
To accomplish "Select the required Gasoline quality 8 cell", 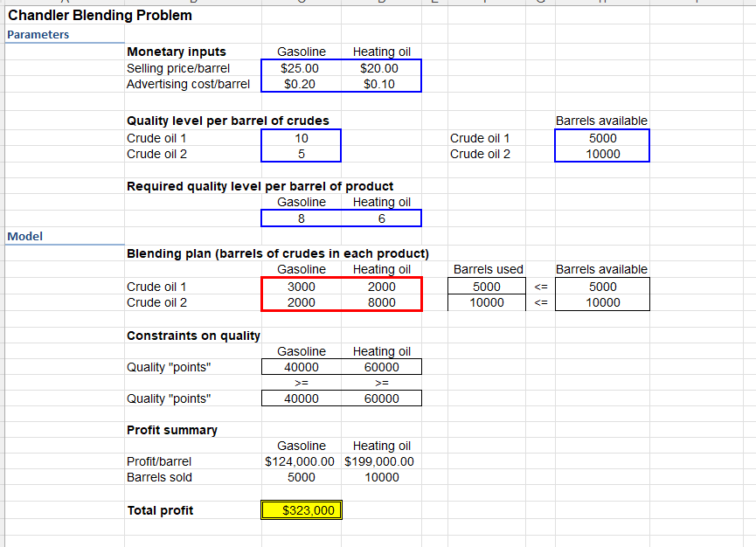I will click(x=302, y=218).
